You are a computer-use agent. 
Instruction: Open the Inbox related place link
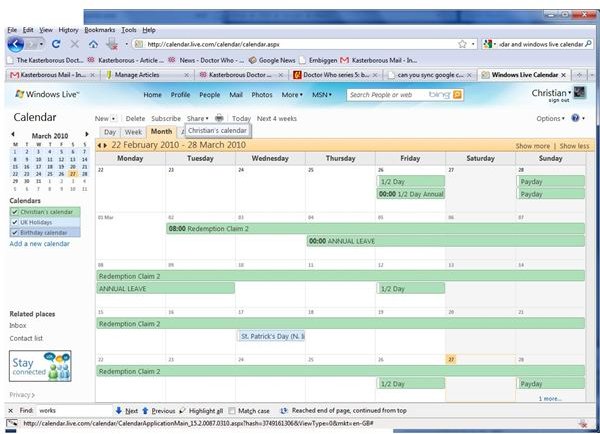[x=18, y=326]
